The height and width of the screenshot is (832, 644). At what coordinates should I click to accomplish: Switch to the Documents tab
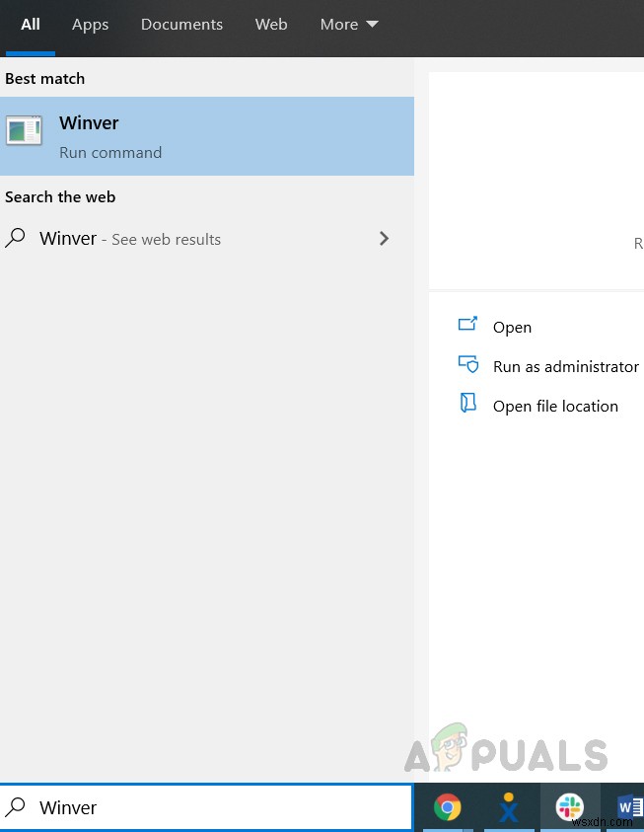(181, 24)
